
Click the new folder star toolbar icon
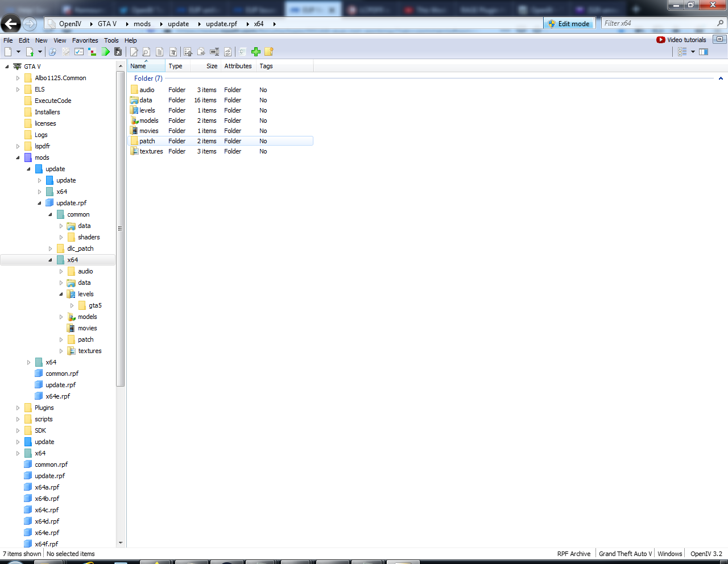click(269, 52)
